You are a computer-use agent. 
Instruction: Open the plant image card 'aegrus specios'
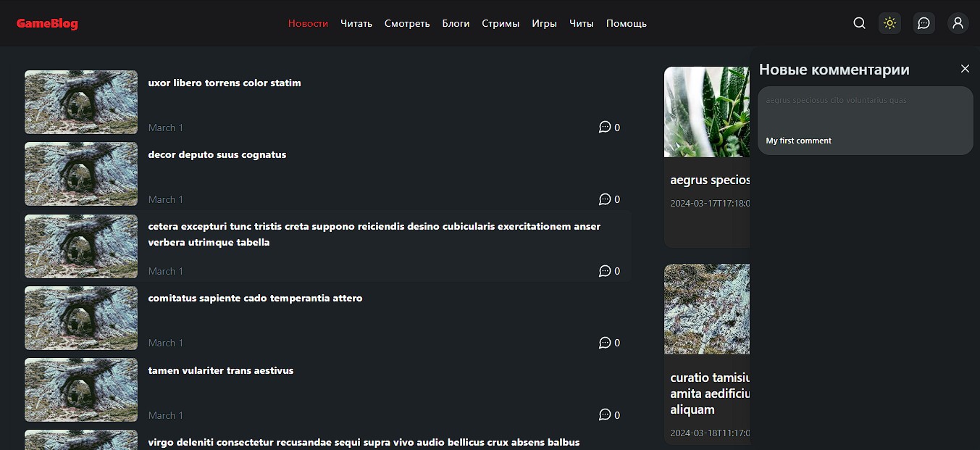pos(707,112)
